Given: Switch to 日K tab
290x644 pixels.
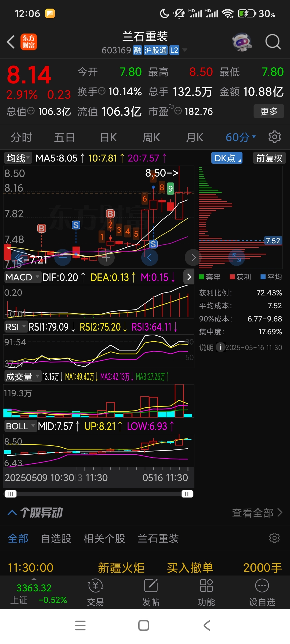Looking at the screenshot, I should [108, 137].
